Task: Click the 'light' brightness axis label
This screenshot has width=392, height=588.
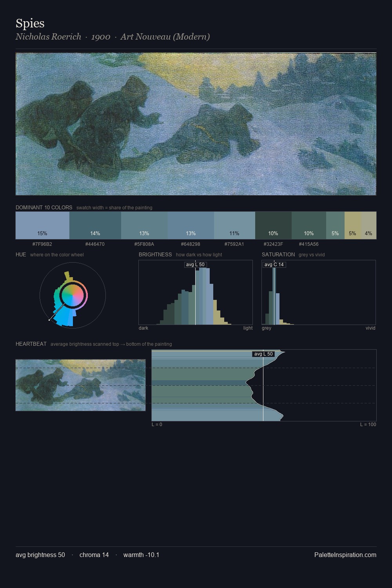Action: [248, 328]
